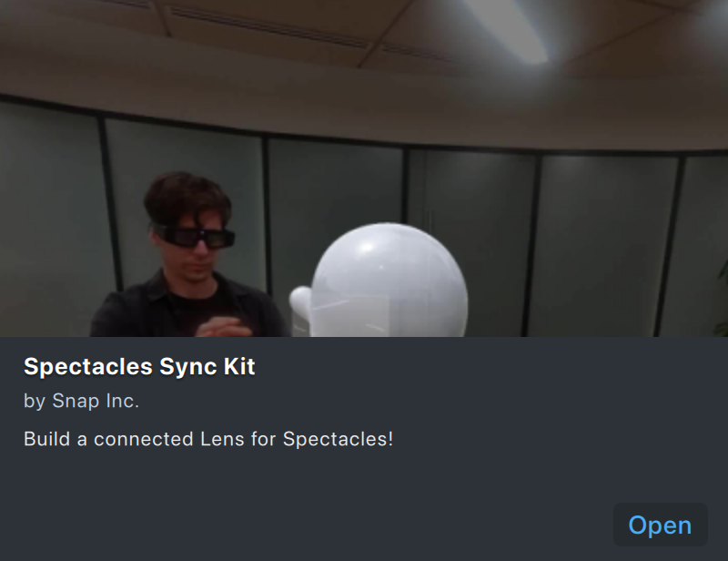Select the Spectacles Sync Kit title
The width and height of the screenshot is (728, 561).
pyautogui.click(x=139, y=366)
